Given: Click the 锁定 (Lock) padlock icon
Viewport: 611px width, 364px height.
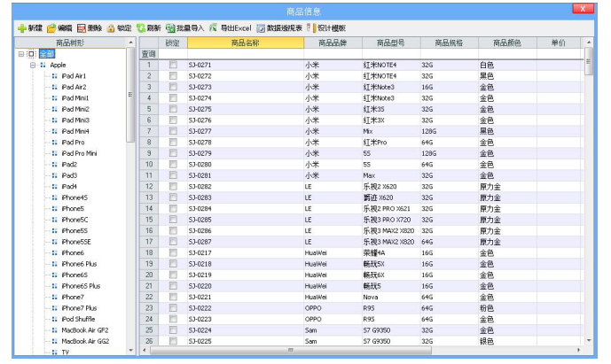Looking at the screenshot, I should tap(112, 28).
